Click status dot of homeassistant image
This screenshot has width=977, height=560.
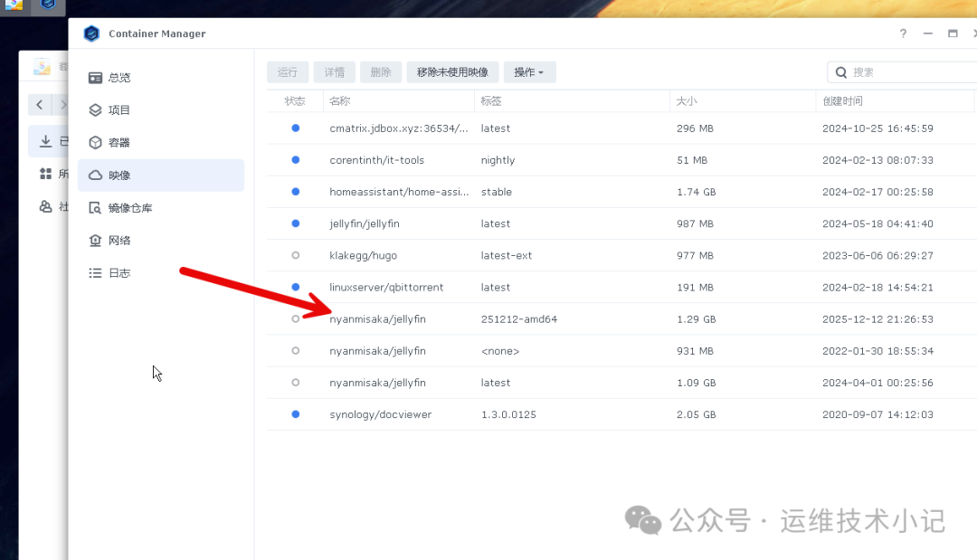coord(295,191)
